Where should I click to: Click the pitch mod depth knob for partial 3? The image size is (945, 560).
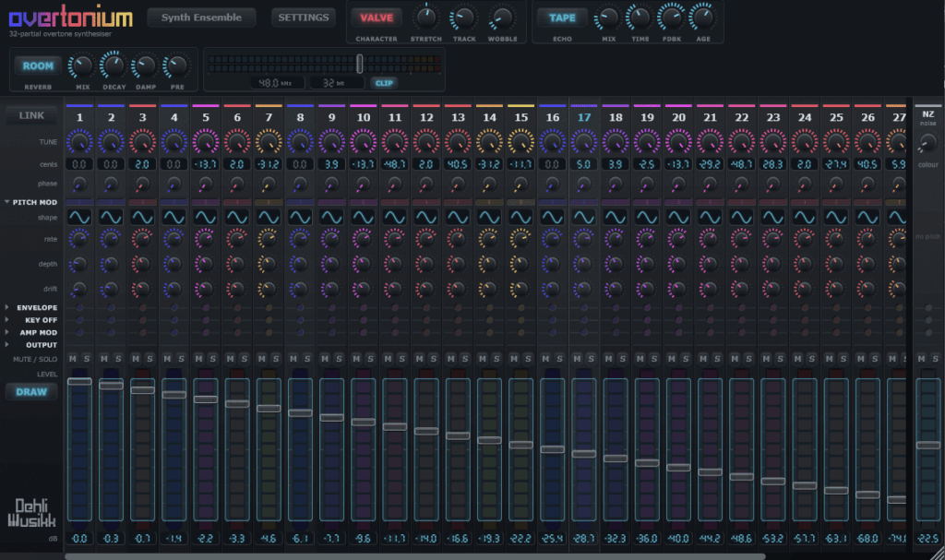coord(142,264)
